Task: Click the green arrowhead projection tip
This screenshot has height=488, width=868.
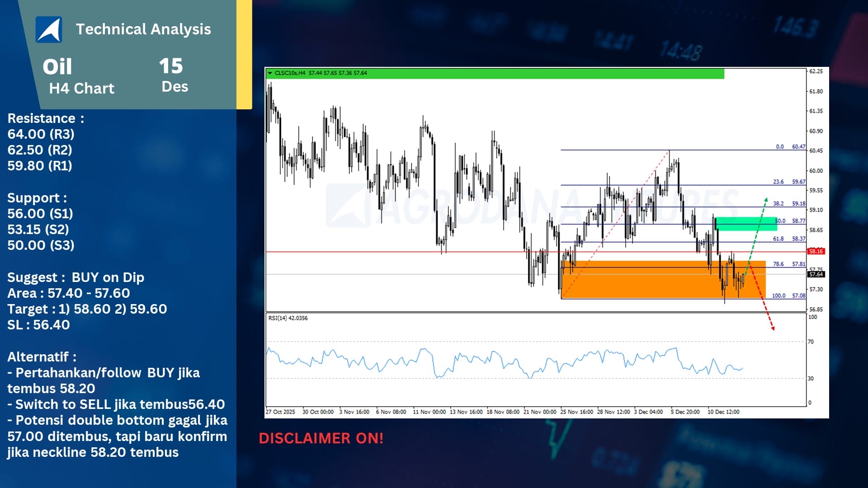Action: click(x=766, y=199)
